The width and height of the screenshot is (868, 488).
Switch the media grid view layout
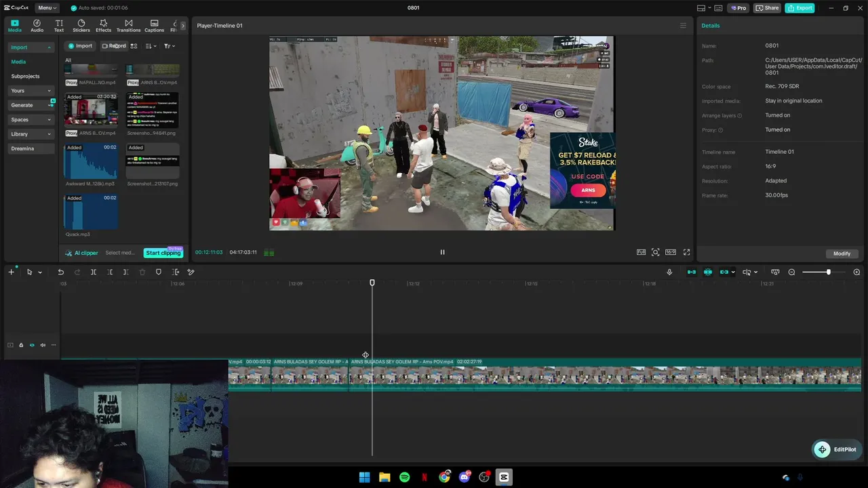click(x=134, y=46)
